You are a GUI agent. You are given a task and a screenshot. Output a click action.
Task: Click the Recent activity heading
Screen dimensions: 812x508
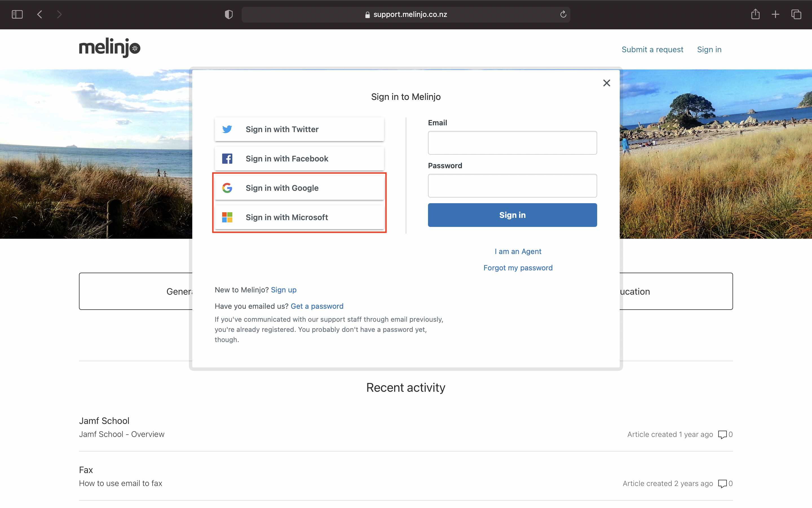(406, 387)
